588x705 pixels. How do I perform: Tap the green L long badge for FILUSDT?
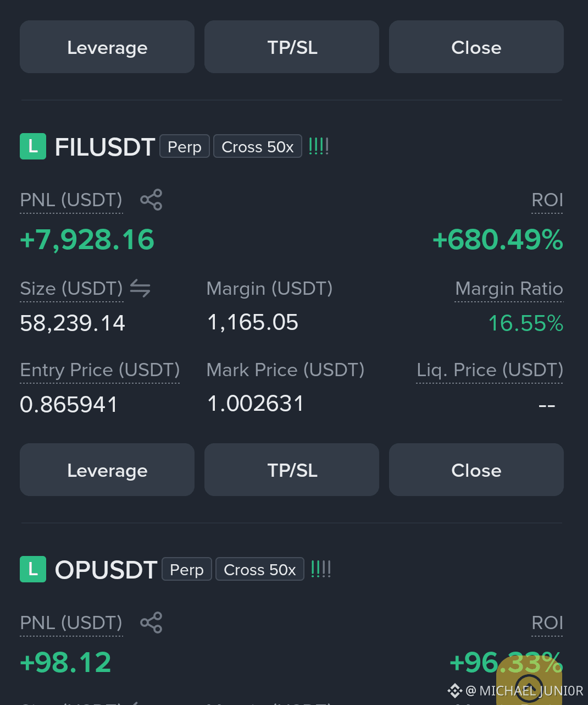pyautogui.click(x=33, y=146)
